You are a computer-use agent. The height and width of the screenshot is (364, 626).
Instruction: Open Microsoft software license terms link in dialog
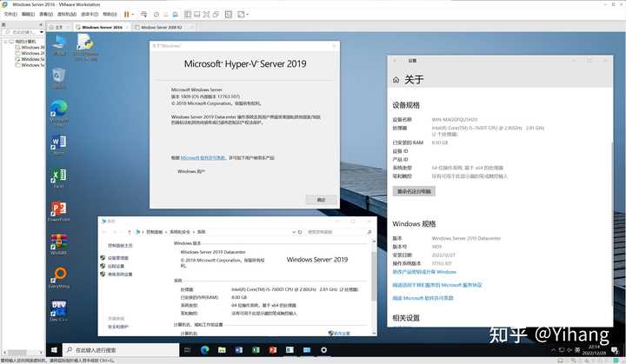[203, 157]
